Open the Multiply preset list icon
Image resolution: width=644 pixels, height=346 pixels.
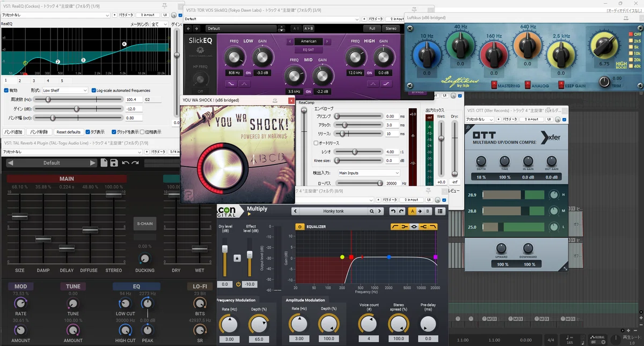(x=441, y=211)
